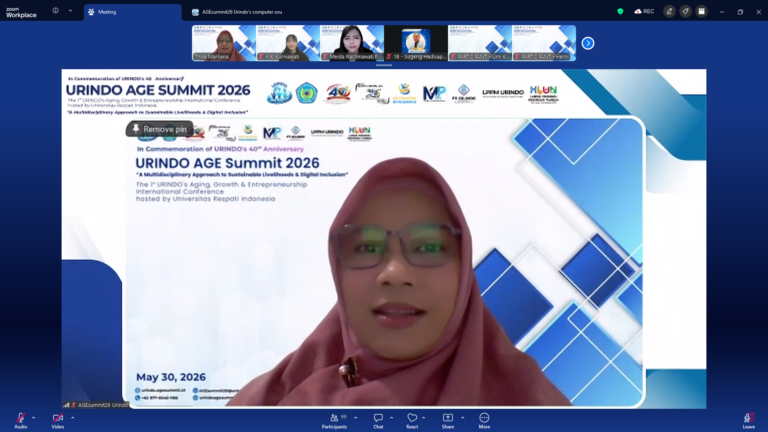Click the AGEsummit26 Urindo name label
Screen dimensions: 768x432
103,405
